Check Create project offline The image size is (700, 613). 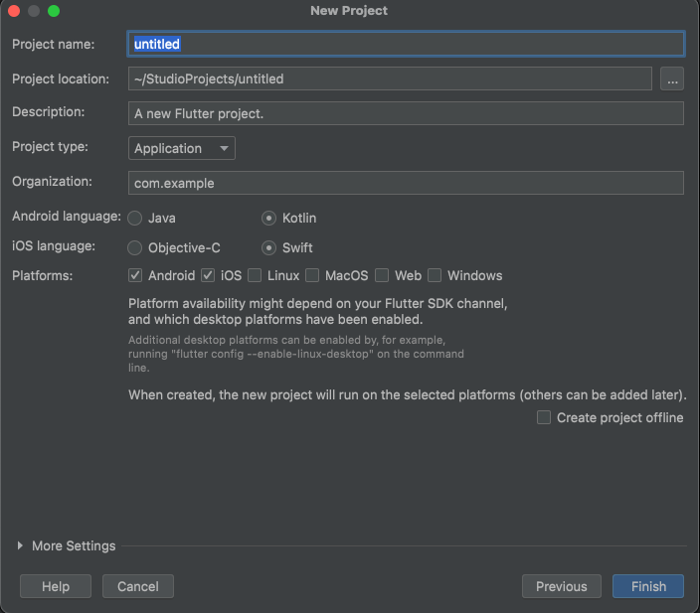[x=544, y=417]
